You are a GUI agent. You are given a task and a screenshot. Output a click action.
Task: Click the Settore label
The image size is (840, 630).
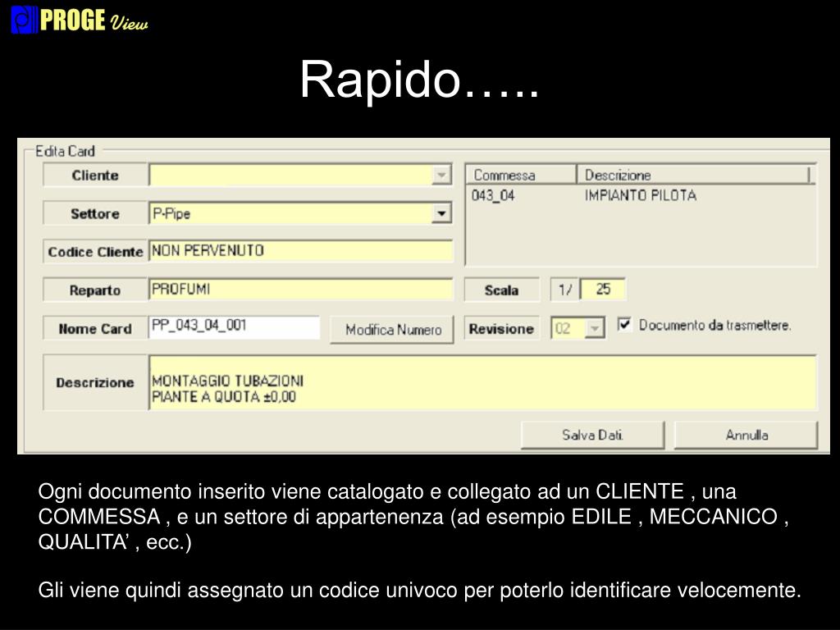point(95,213)
